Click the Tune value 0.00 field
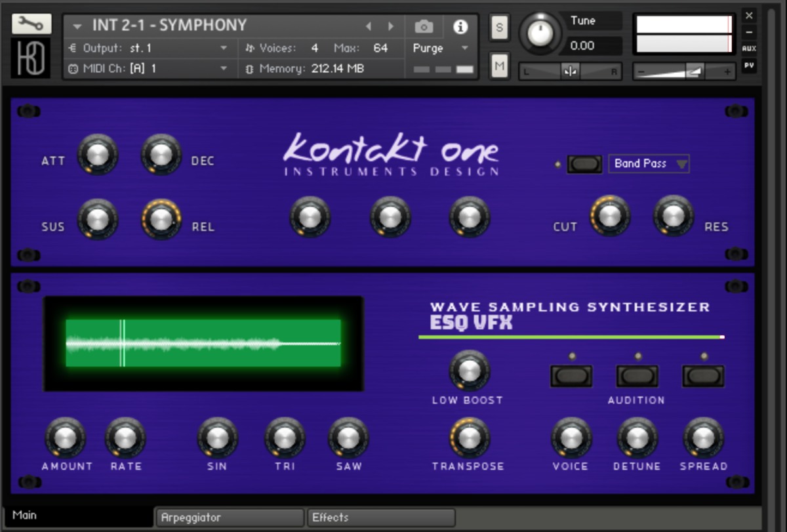The image size is (787, 532). point(593,46)
